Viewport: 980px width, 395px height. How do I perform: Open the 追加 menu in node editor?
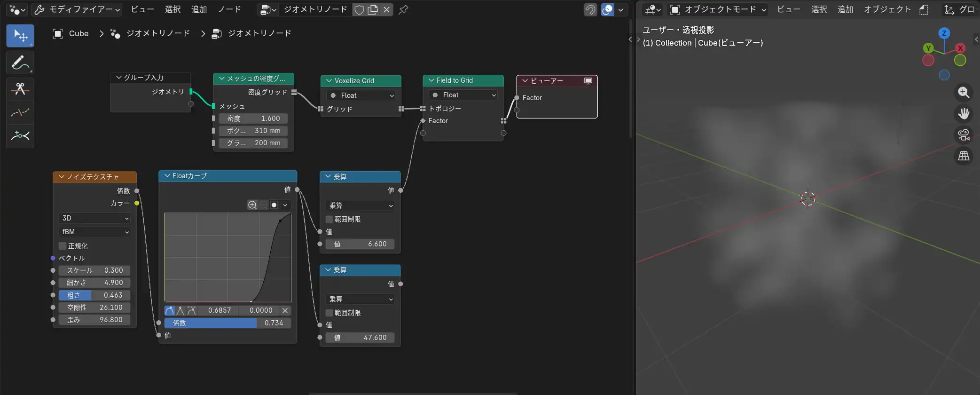point(199,9)
